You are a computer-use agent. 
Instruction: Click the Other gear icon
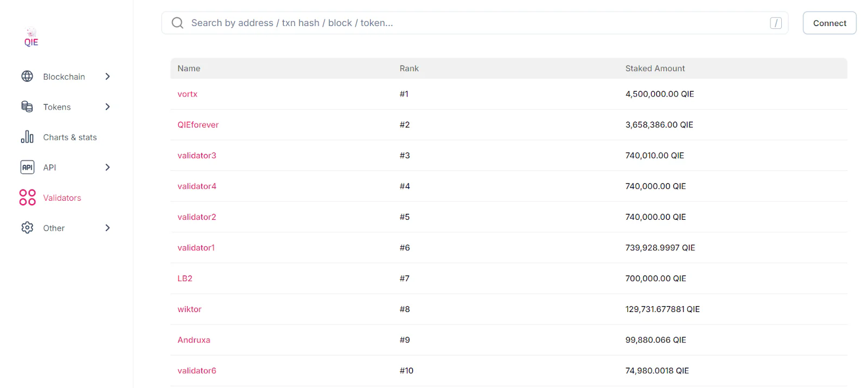click(x=27, y=228)
